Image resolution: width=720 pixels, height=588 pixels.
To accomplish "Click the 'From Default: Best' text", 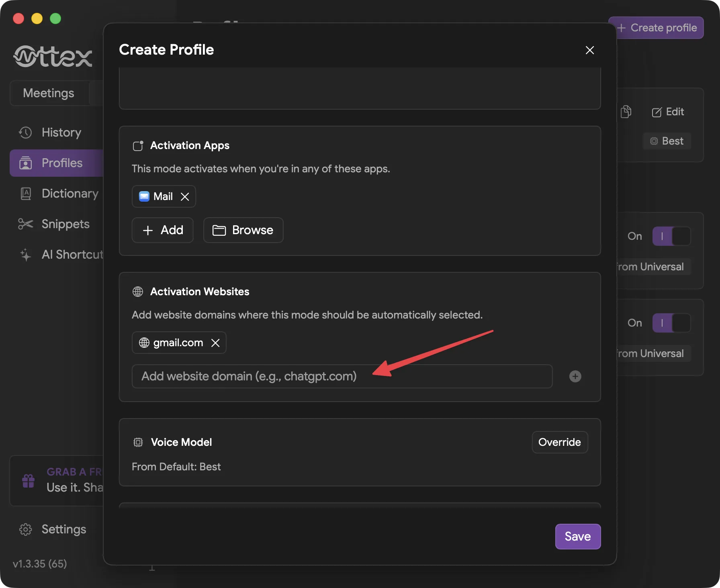I will tap(176, 467).
